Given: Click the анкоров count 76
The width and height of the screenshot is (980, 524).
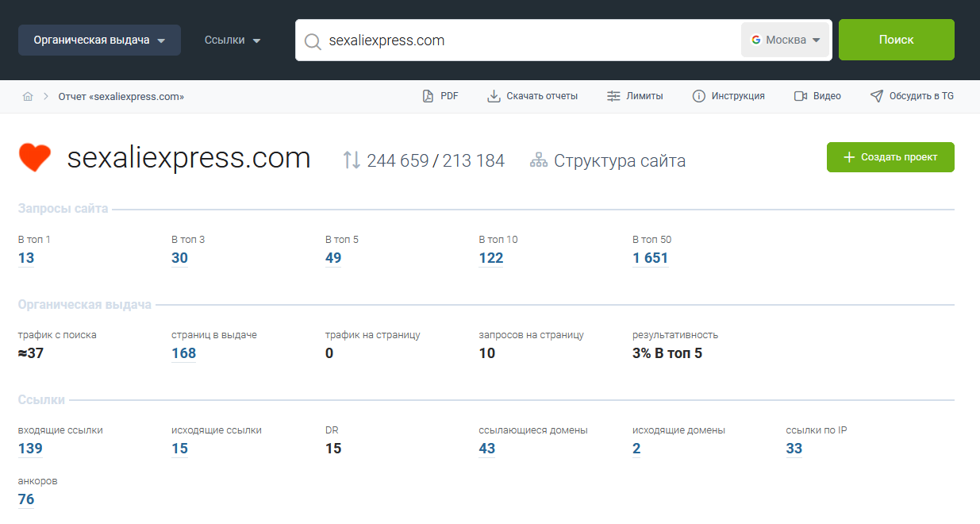Looking at the screenshot, I should [x=26, y=499].
